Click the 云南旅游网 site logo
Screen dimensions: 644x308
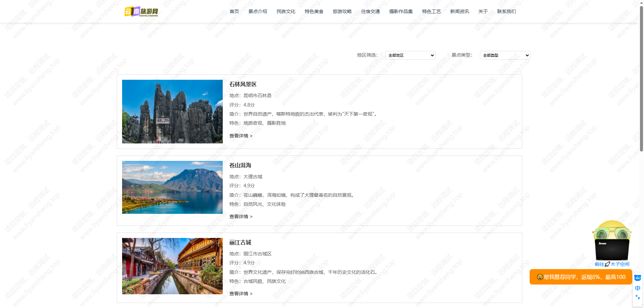141,11
